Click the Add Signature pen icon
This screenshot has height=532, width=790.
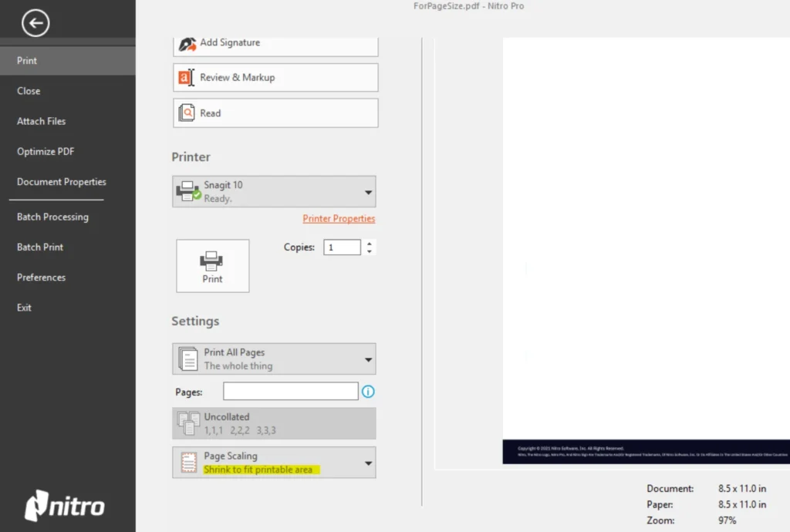[x=187, y=44]
